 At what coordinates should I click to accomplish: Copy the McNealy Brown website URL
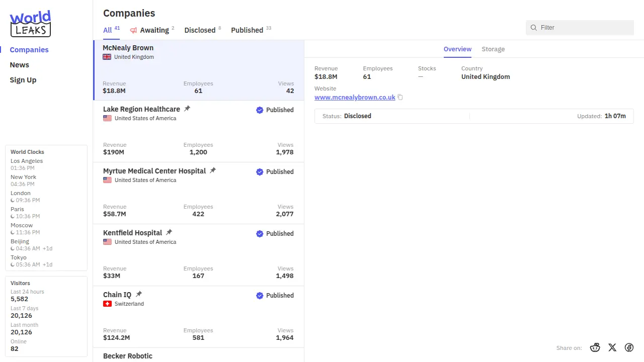coord(400,98)
